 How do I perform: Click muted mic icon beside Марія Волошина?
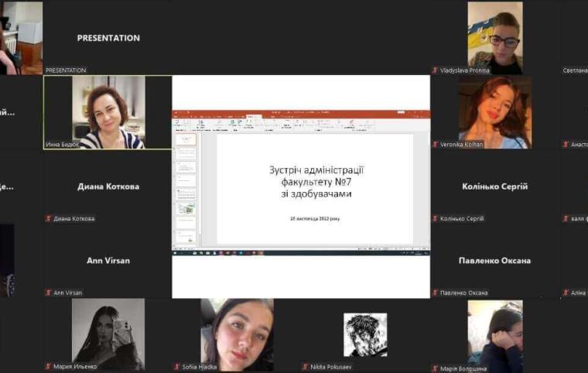pyautogui.click(x=435, y=368)
